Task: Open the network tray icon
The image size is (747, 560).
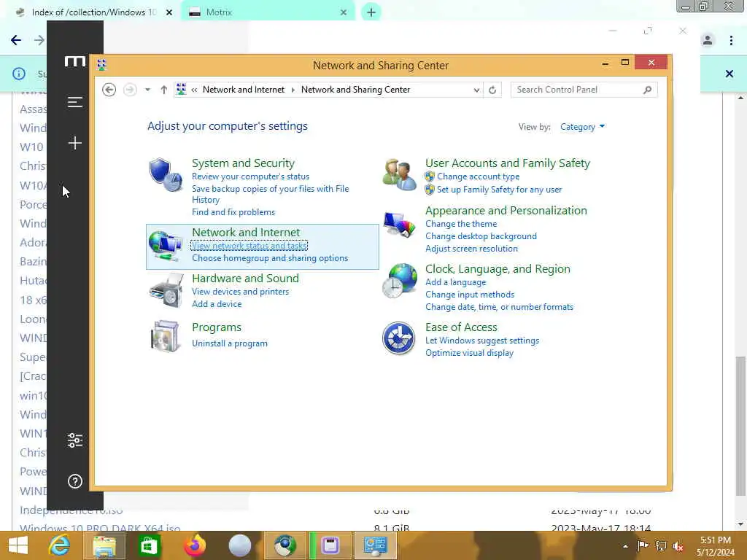Action: (661, 546)
